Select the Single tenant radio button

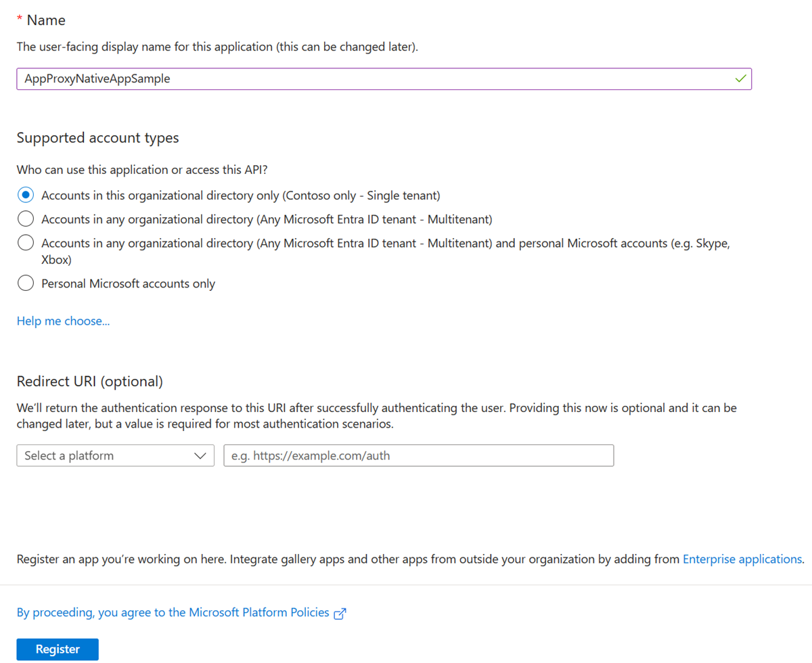pos(26,196)
